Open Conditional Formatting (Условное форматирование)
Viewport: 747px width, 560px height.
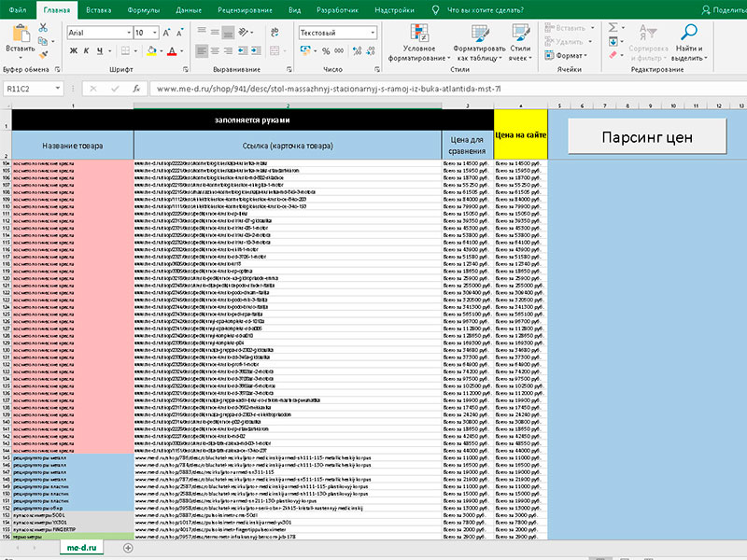[x=419, y=43]
